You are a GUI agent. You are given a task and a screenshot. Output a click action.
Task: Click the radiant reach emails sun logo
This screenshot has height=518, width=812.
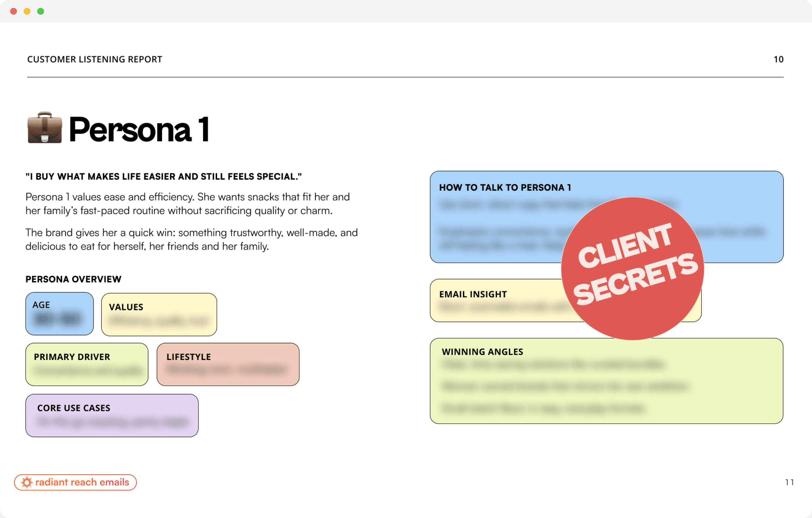(27, 482)
